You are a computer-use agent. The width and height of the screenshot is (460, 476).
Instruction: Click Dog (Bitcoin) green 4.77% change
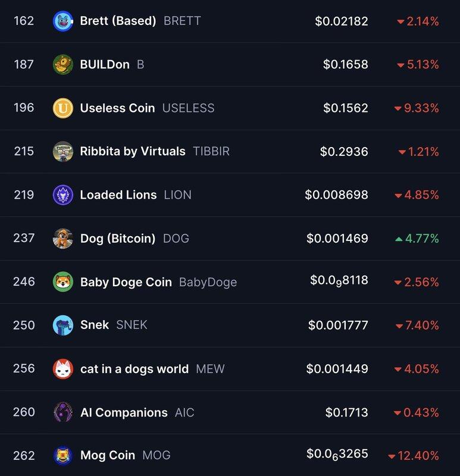pos(417,239)
